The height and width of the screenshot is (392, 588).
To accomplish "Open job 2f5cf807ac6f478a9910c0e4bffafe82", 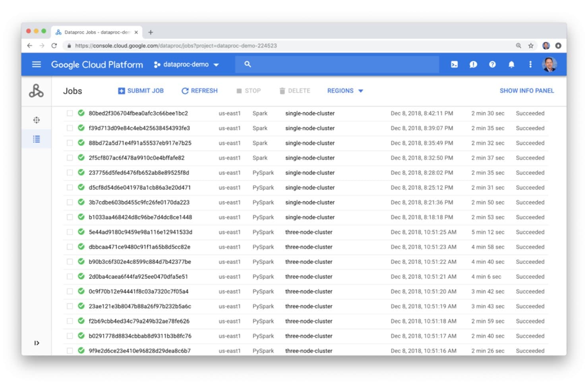I will (x=137, y=158).
